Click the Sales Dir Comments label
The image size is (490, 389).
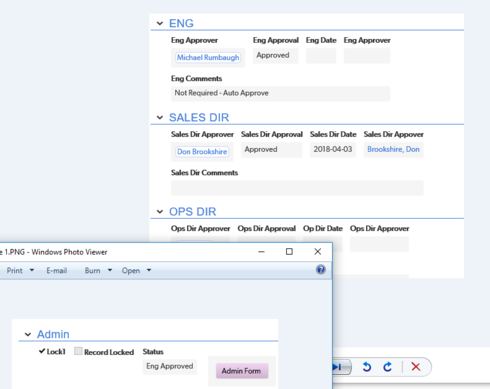coord(204,173)
